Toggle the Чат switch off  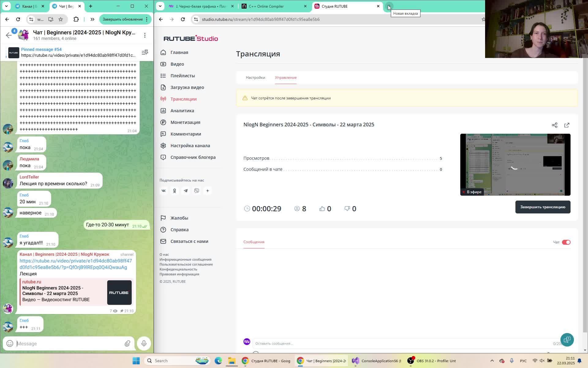pos(566,242)
